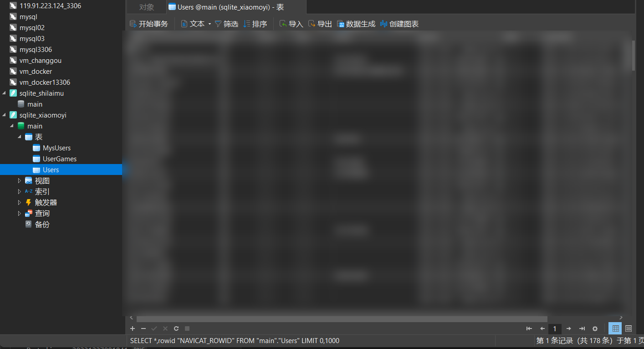Switch to the Objects (对象) tab
This screenshot has width=644, height=349.
pos(146,7)
